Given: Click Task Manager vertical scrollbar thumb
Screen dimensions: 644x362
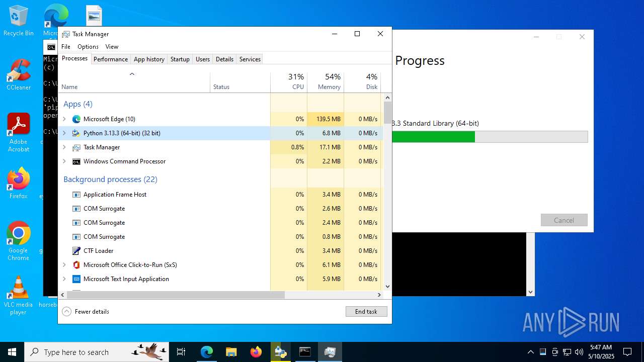Looking at the screenshot, I should coord(387,113).
